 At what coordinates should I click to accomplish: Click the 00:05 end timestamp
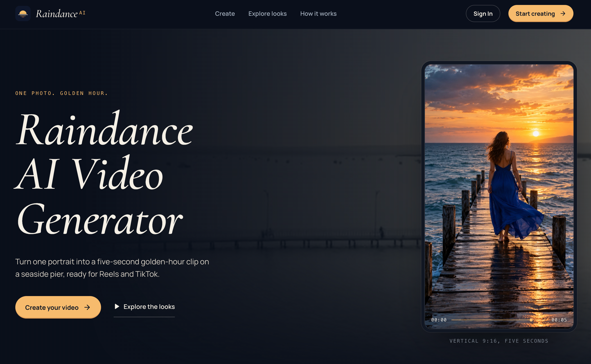[559, 320]
